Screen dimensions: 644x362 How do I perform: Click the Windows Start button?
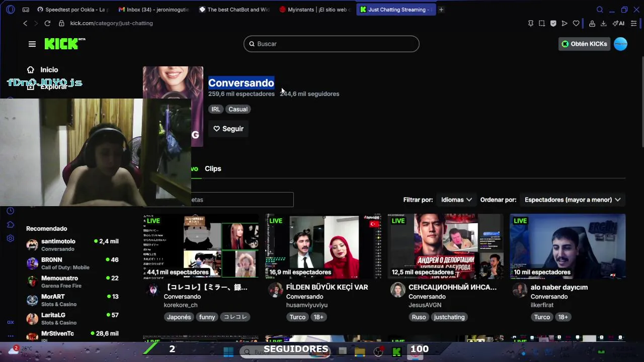tap(228, 351)
